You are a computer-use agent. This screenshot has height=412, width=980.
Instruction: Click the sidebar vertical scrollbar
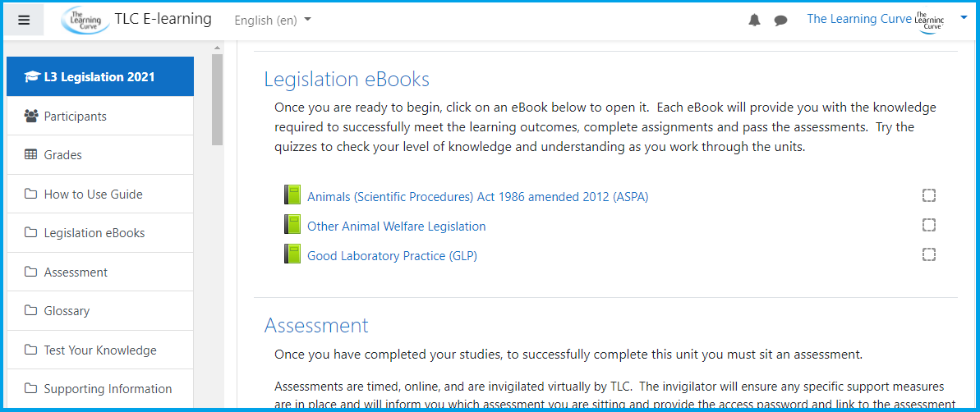[217, 98]
